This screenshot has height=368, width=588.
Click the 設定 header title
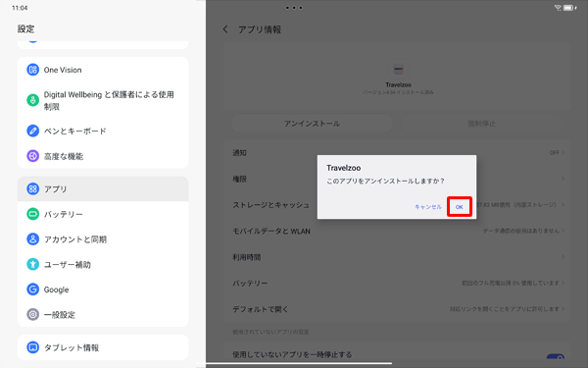(25, 28)
